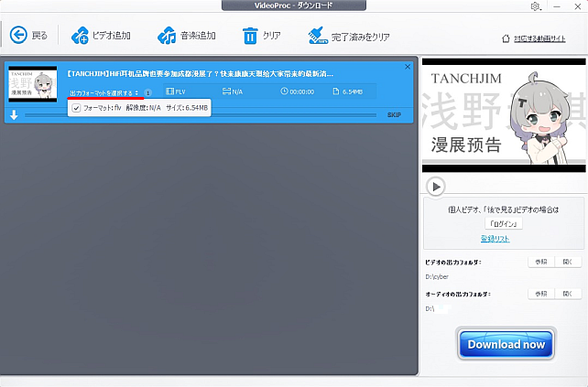588x387 pixels.
Task: Click the file size icon 6.54MB
Action: coord(336,91)
